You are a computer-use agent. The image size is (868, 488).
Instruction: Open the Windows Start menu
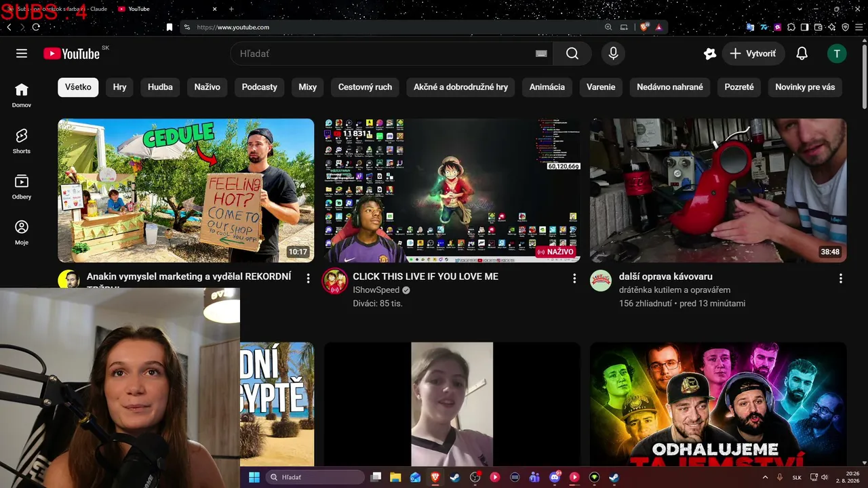(x=254, y=477)
